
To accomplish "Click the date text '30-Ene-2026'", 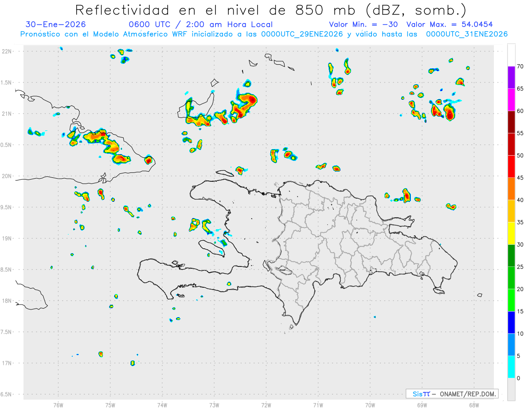I will tap(56, 24).
